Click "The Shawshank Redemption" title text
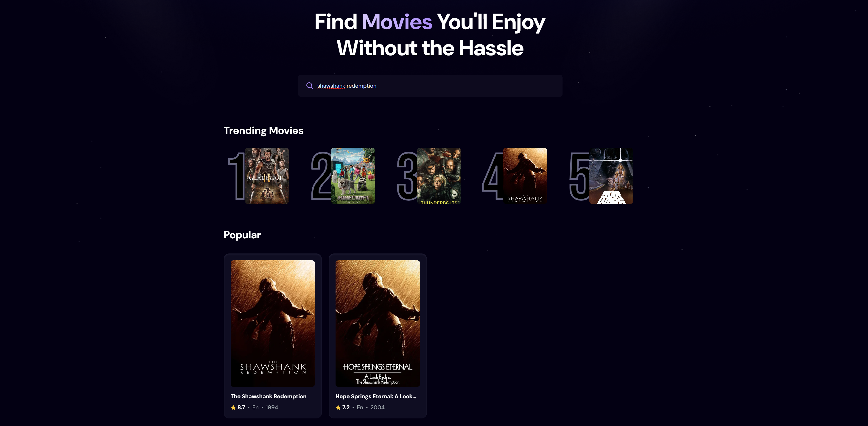The image size is (868, 426). point(268,396)
